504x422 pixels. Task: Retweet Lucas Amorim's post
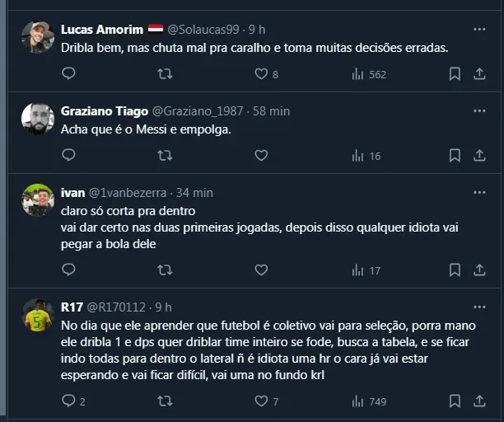click(x=165, y=74)
